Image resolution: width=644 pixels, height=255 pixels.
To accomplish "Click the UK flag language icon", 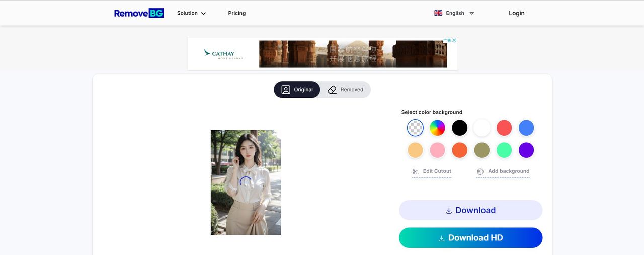I will coord(438,13).
